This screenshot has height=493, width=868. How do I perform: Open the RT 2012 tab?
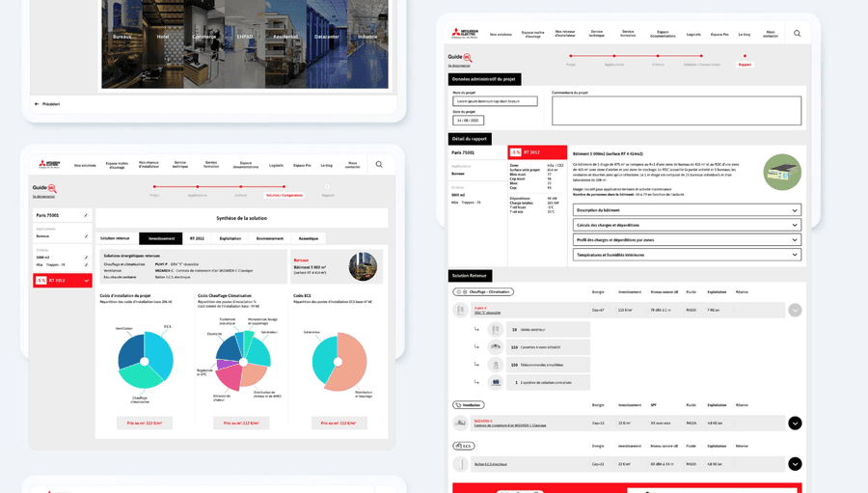pyautogui.click(x=197, y=238)
